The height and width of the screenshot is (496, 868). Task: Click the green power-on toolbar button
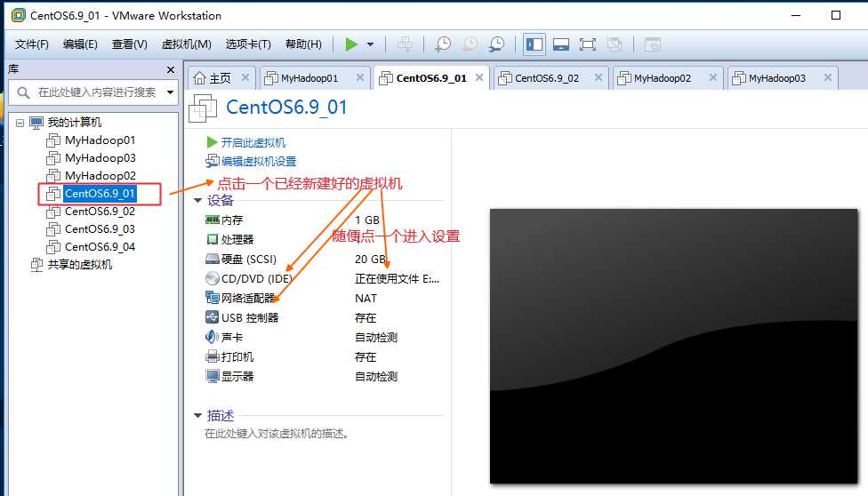coord(351,44)
